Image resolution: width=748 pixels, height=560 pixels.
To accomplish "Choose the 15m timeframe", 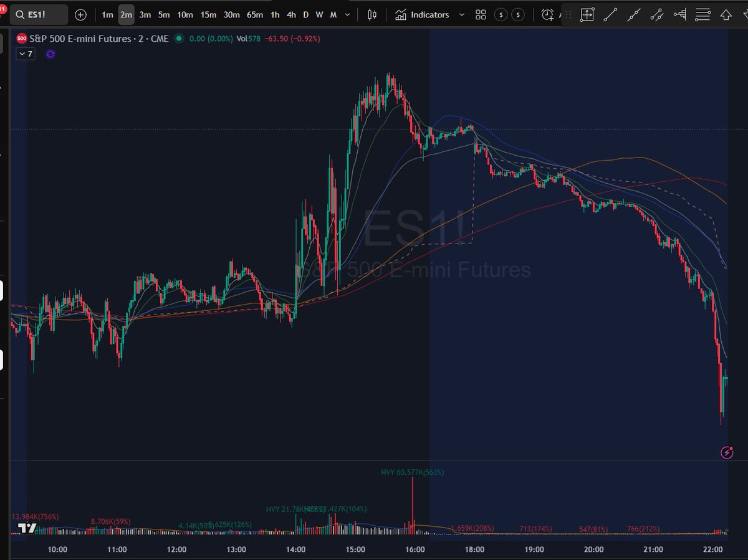I will 208,14.
